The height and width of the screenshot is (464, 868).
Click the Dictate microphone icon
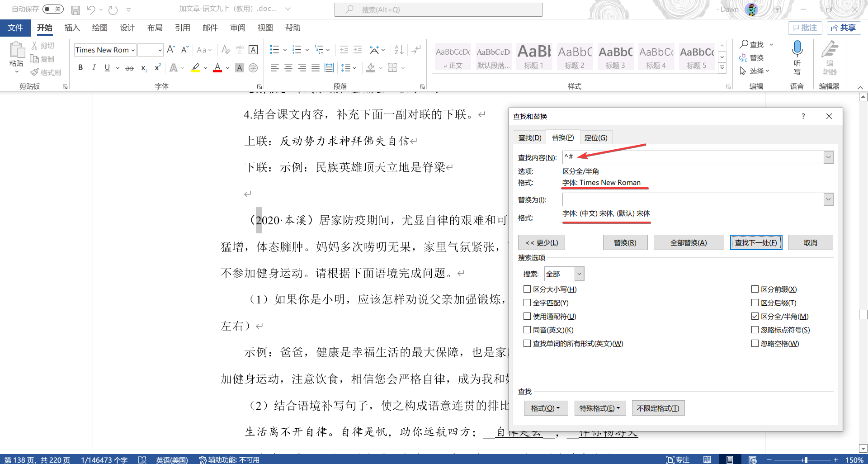tap(797, 49)
